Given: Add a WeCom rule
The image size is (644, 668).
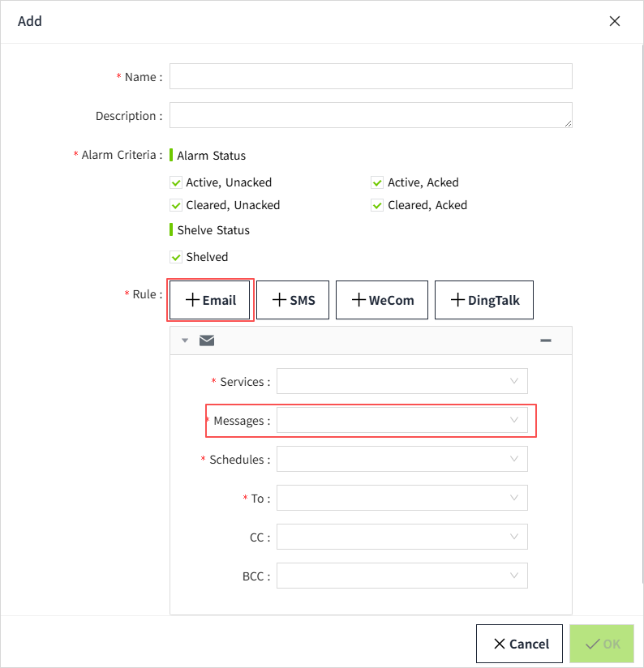Looking at the screenshot, I should click(x=382, y=300).
